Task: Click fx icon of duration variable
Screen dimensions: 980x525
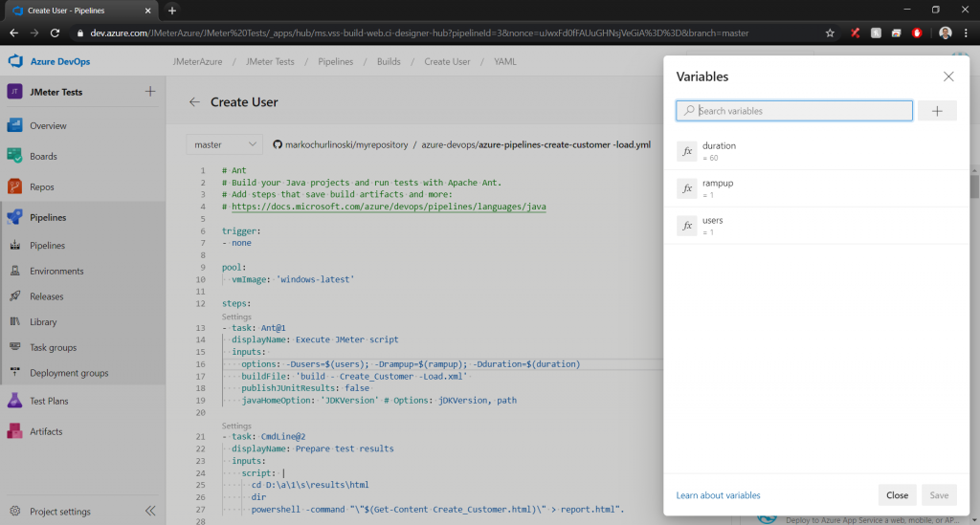Action: click(687, 151)
